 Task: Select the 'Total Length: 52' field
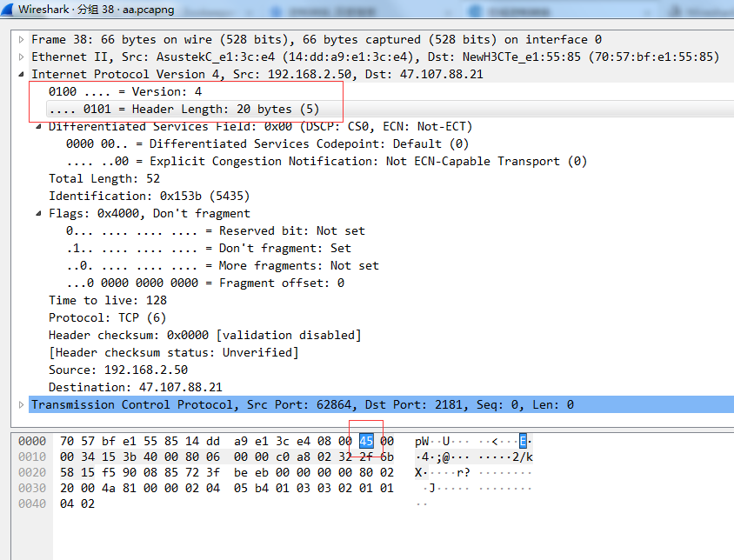coord(104,179)
